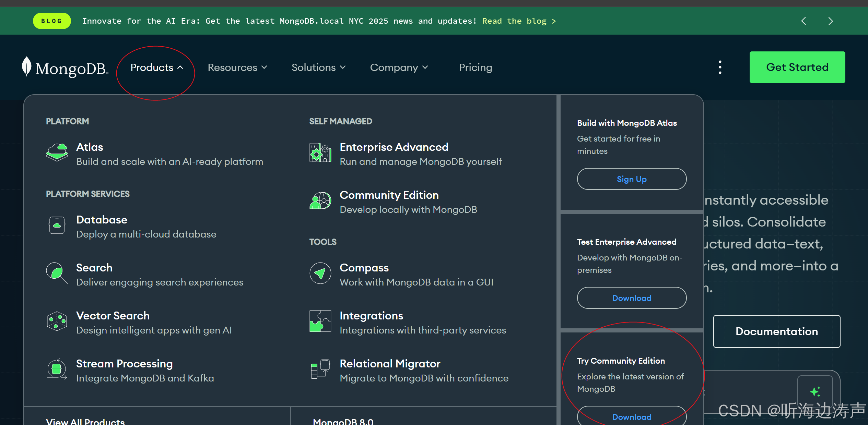Click the Integrations puzzle icon
Viewport: 868px width, 425px height.
click(320, 321)
